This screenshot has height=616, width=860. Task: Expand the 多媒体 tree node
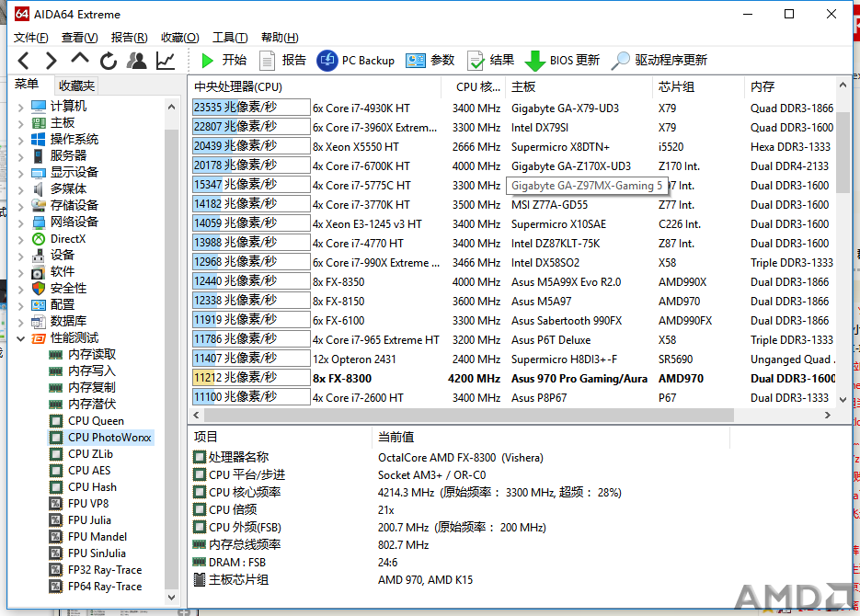tap(20, 189)
